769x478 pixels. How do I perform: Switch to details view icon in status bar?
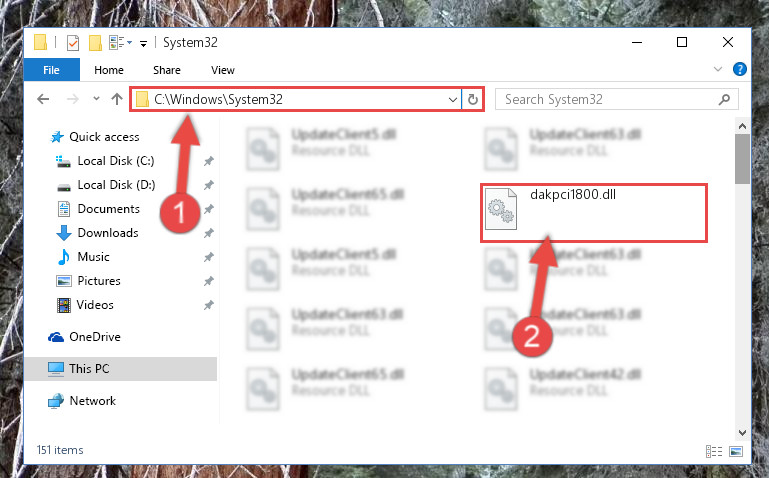[x=714, y=452]
